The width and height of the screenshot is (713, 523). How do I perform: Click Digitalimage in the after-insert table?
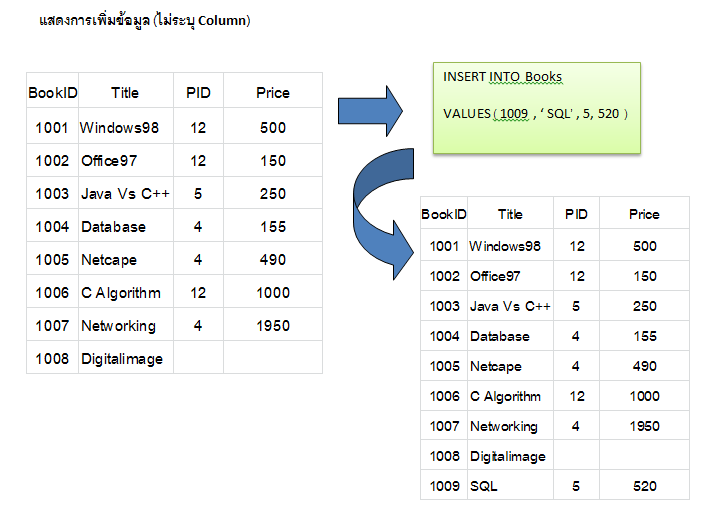coord(507,457)
